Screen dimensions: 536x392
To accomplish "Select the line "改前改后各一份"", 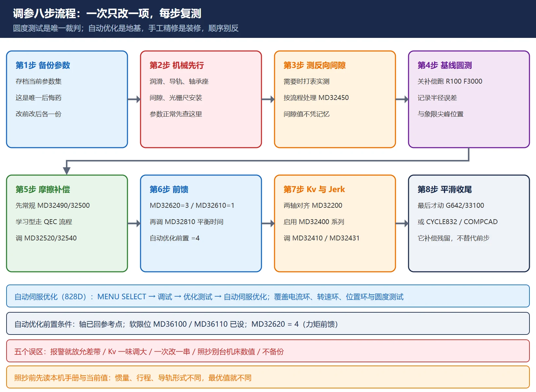I will [x=39, y=114].
